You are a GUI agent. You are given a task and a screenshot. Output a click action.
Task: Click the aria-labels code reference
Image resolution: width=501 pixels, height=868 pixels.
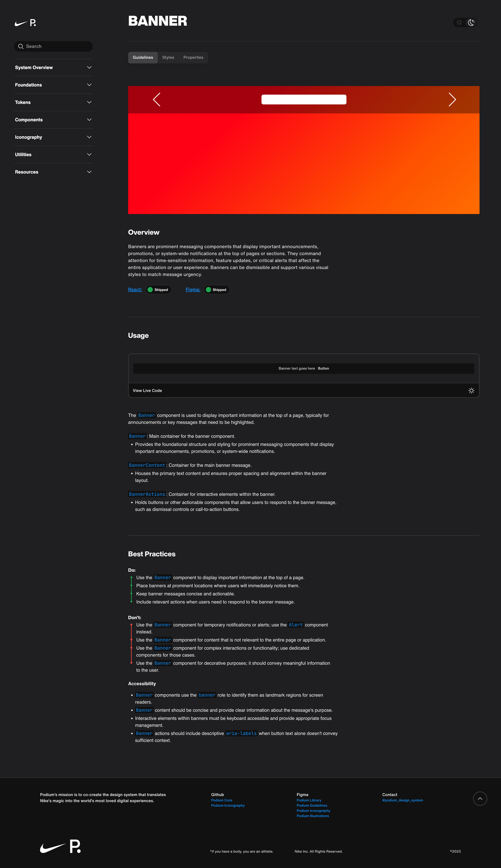tap(241, 733)
